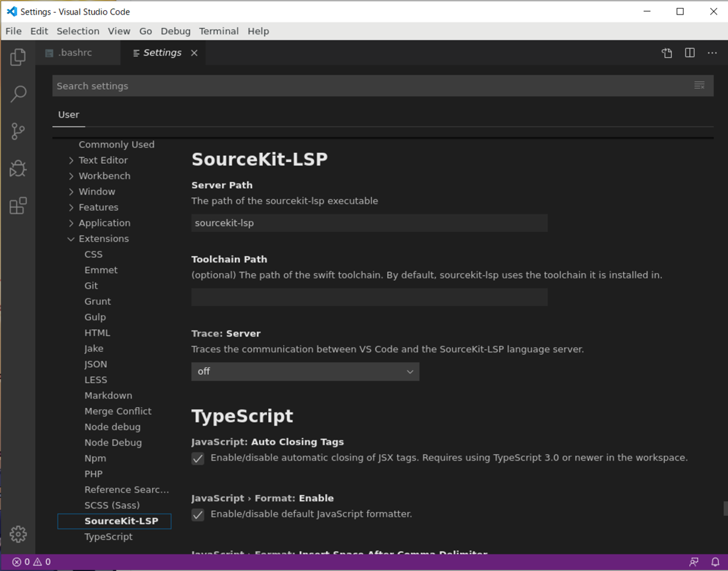Click the Open Settings (JSON) icon
The image size is (728, 571).
click(667, 53)
